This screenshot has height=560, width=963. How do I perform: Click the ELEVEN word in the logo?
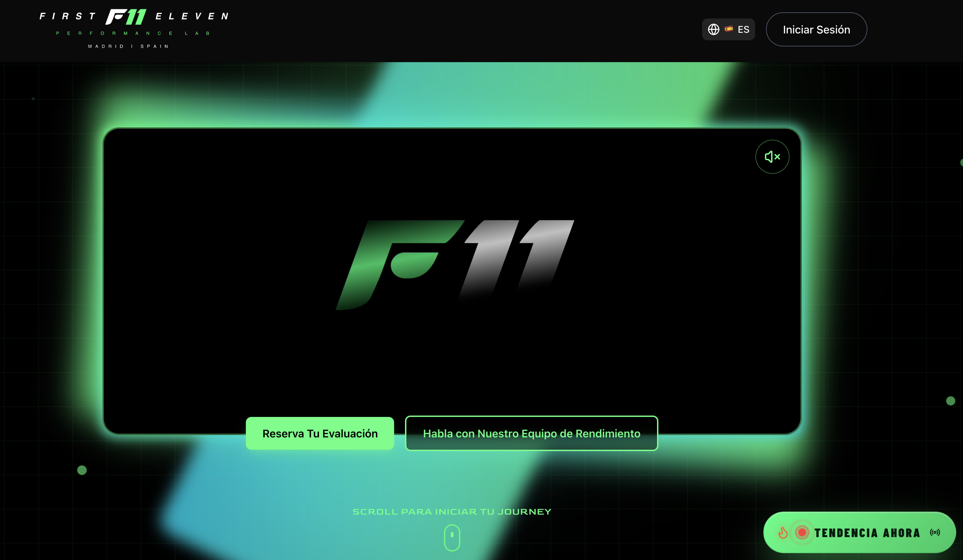pos(192,16)
